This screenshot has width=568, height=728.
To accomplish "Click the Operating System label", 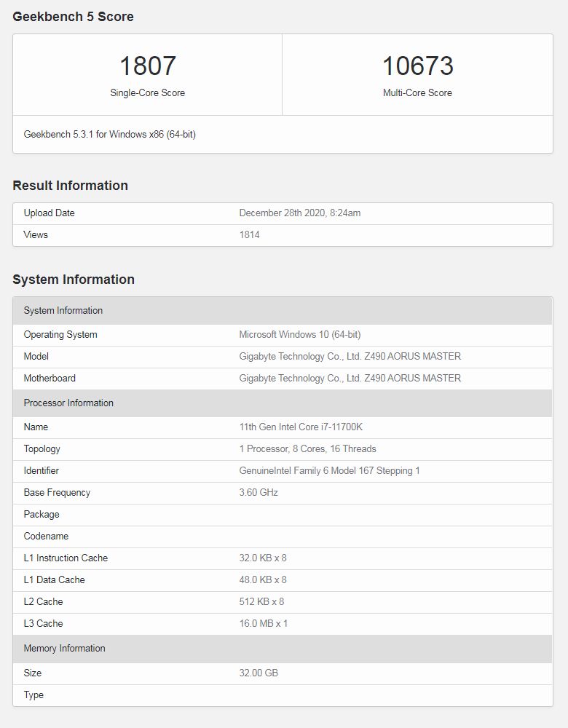I will [60, 335].
